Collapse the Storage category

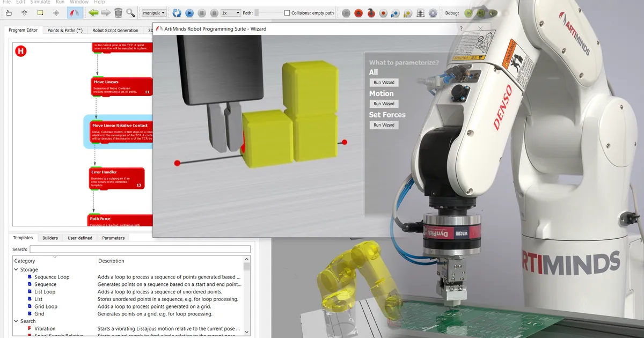pyautogui.click(x=16, y=270)
